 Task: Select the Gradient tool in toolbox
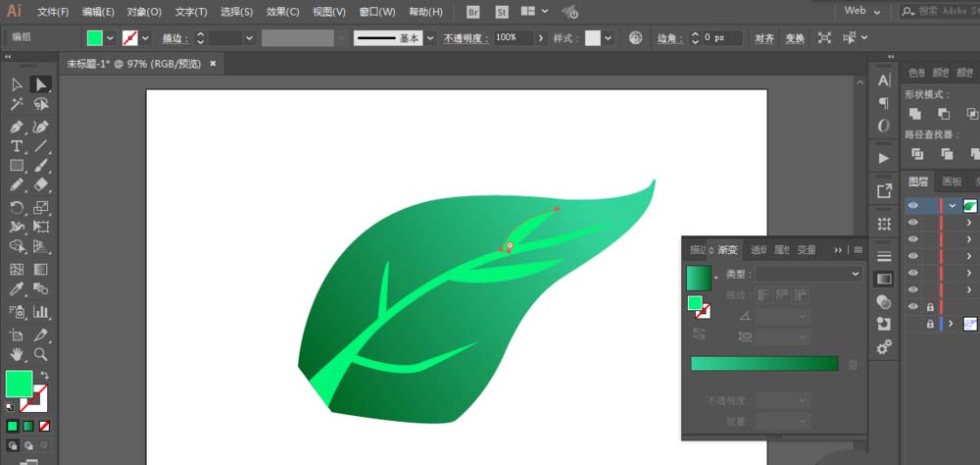coord(40,269)
